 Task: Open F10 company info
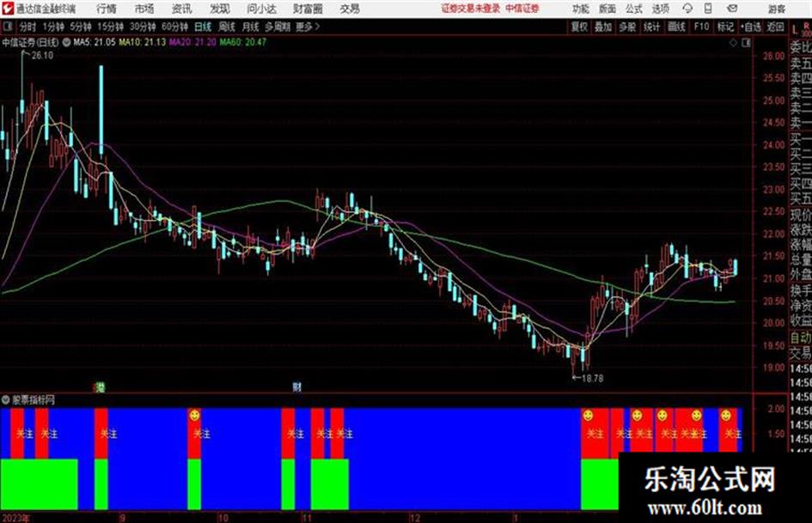[x=701, y=27]
